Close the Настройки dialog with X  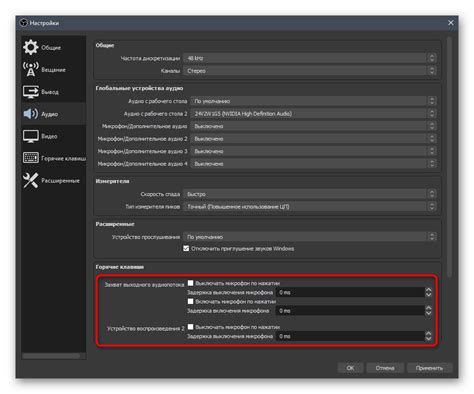point(451,23)
